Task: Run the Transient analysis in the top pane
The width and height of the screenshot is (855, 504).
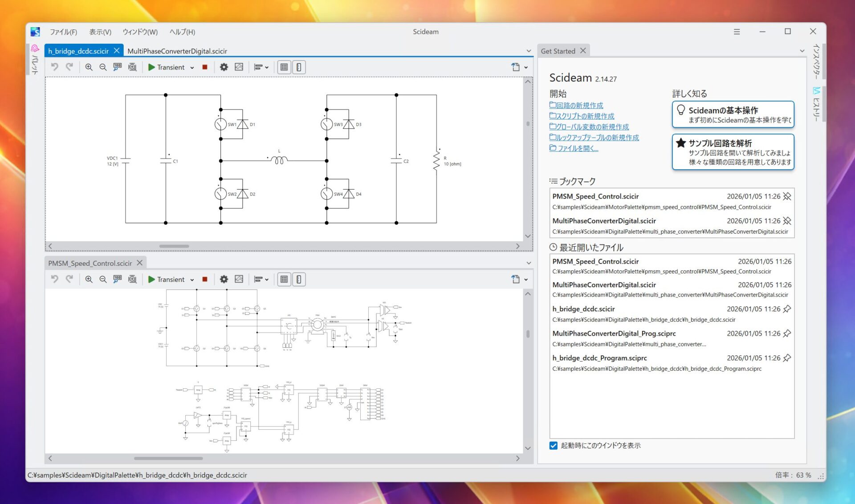Action: coord(152,67)
